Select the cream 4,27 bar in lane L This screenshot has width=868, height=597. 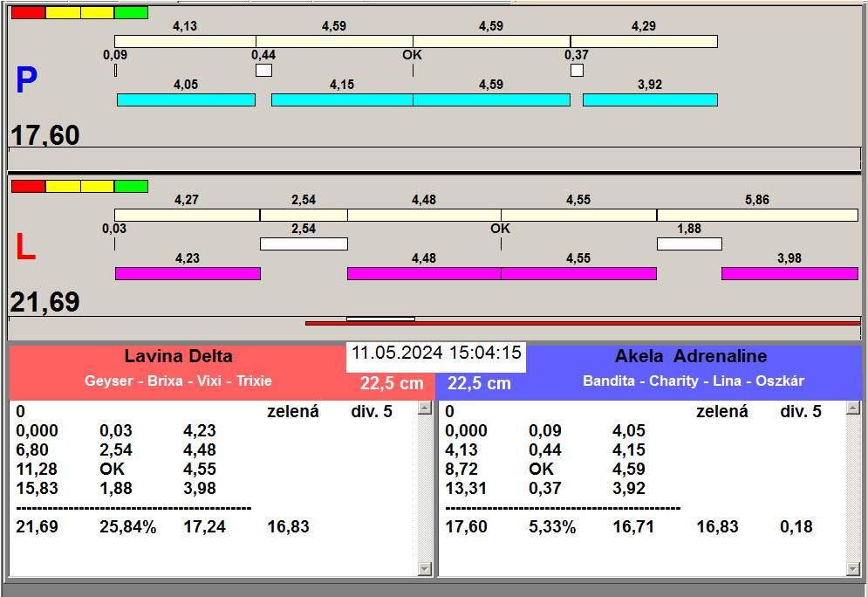point(187,215)
